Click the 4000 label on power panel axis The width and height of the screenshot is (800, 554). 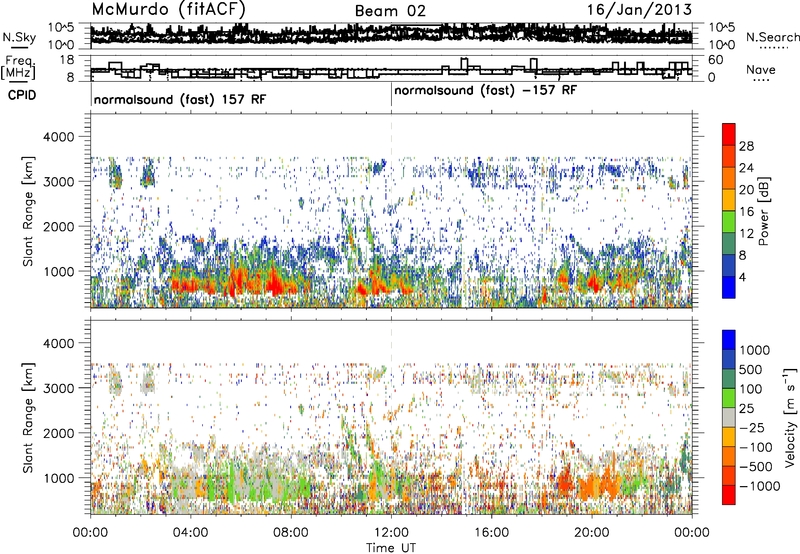pyautogui.click(x=59, y=137)
